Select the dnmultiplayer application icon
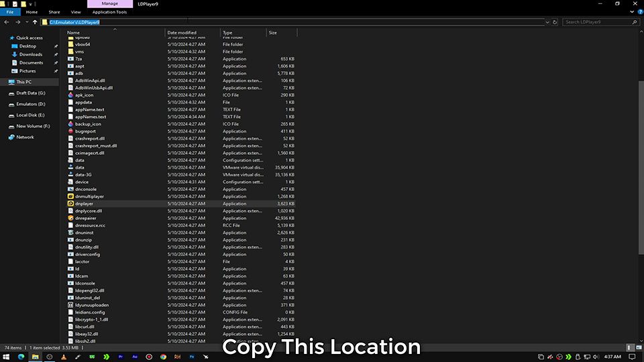 [x=70, y=196]
